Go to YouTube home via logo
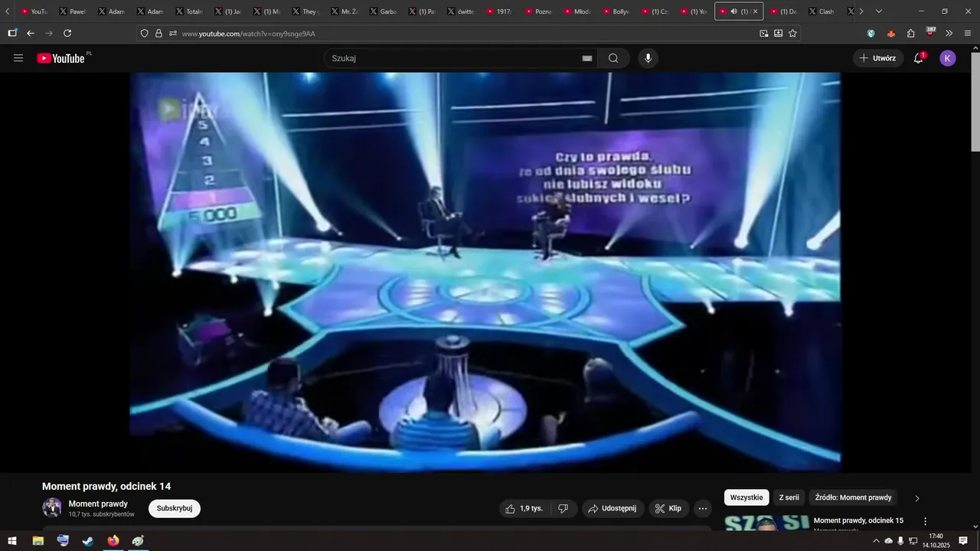The image size is (980, 551). click(x=61, y=58)
